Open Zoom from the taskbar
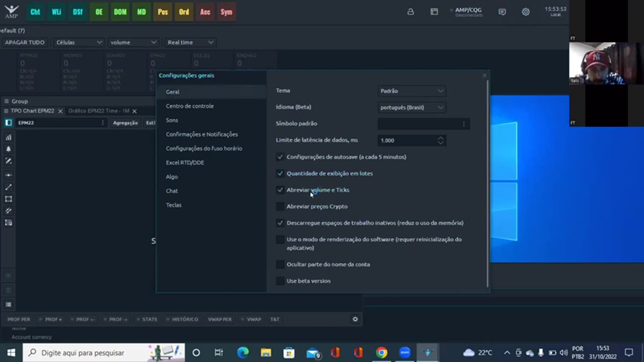This screenshot has width=644, height=362. point(405,352)
